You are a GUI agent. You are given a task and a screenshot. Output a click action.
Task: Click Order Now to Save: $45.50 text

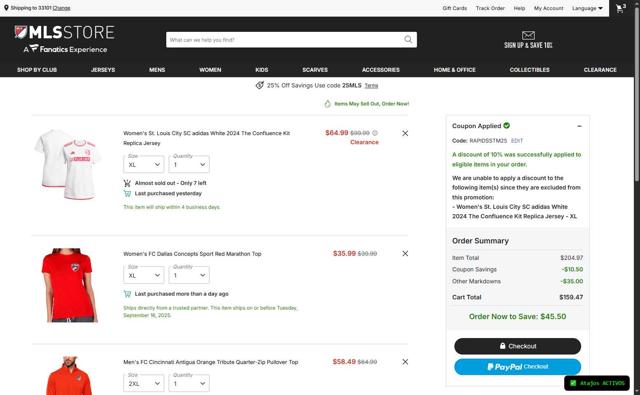coord(518,317)
